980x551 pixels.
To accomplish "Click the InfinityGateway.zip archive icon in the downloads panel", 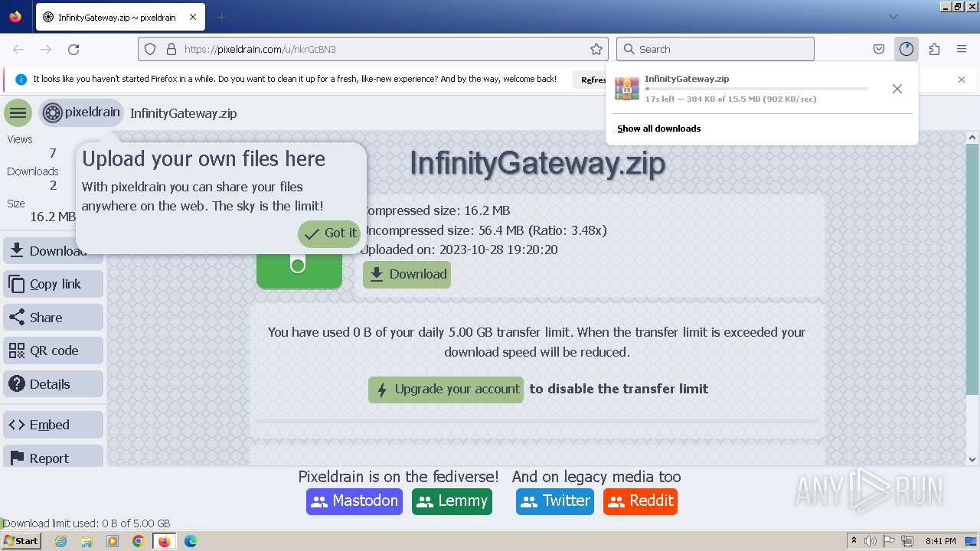I will pyautogui.click(x=627, y=89).
